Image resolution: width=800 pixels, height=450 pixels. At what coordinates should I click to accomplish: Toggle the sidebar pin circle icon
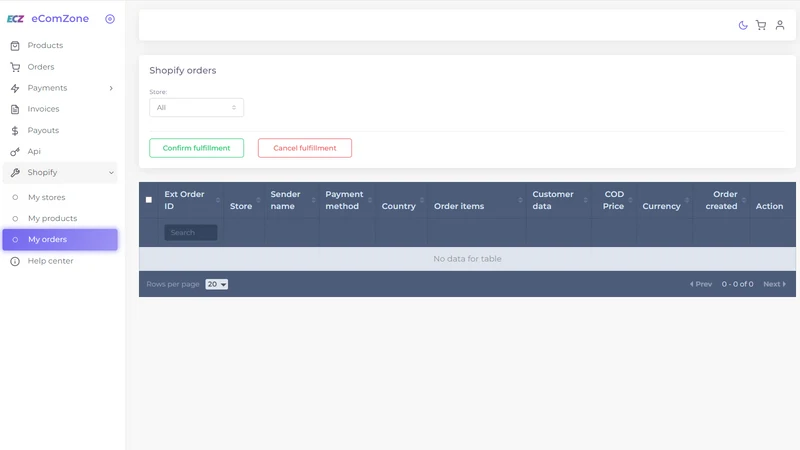(110, 19)
